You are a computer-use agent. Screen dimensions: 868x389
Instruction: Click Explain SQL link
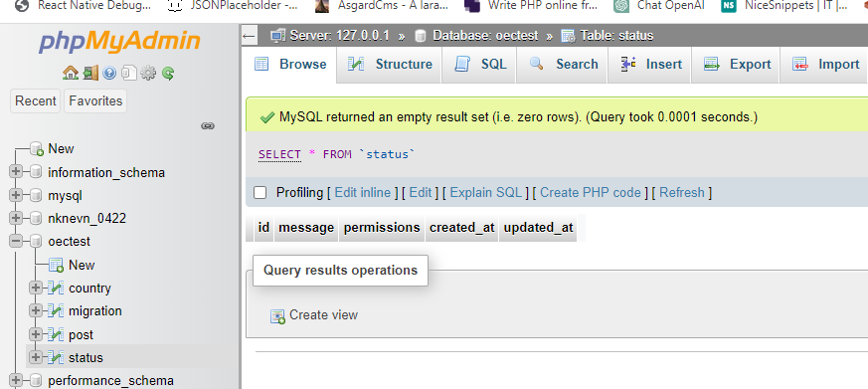click(486, 193)
